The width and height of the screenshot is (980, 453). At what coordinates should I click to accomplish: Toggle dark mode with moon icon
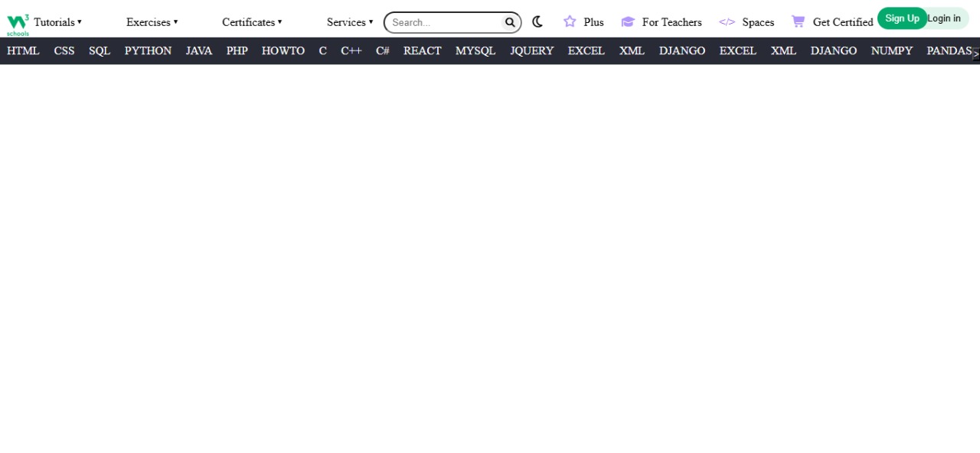click(x=537, y=22)
